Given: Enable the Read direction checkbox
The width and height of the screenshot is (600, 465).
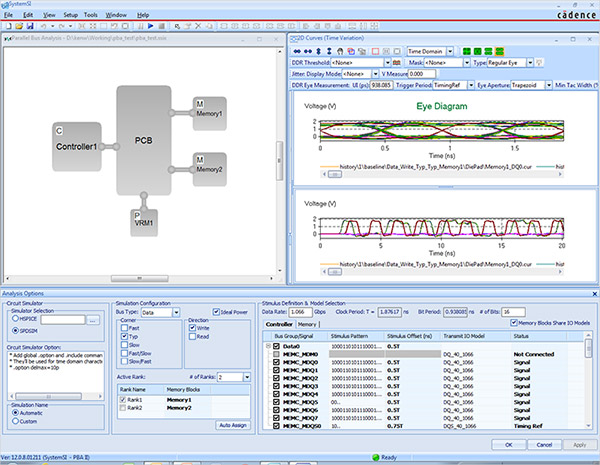Looking at the screenshot, I should point(192,336).
